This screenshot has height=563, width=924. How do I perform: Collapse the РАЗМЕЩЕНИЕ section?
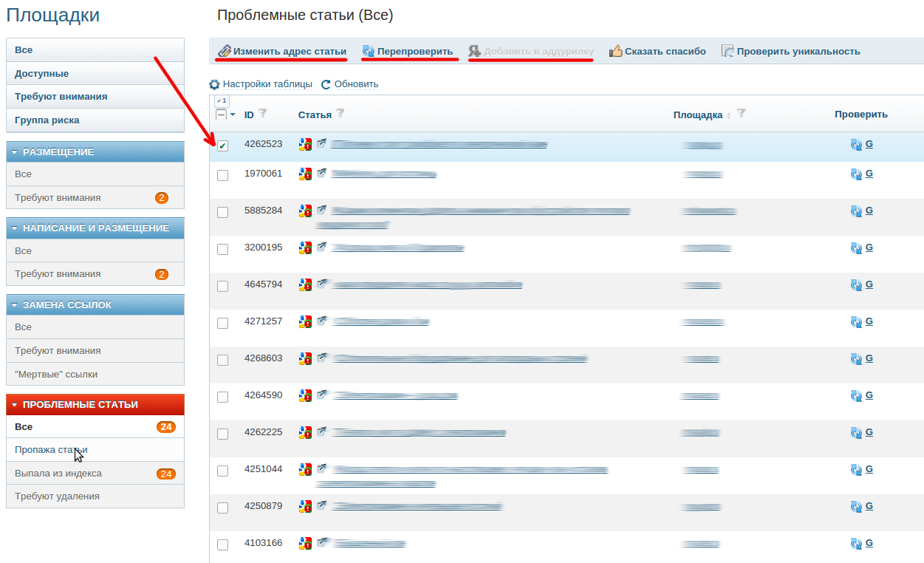pyautogui.click(x=14, y=152)
